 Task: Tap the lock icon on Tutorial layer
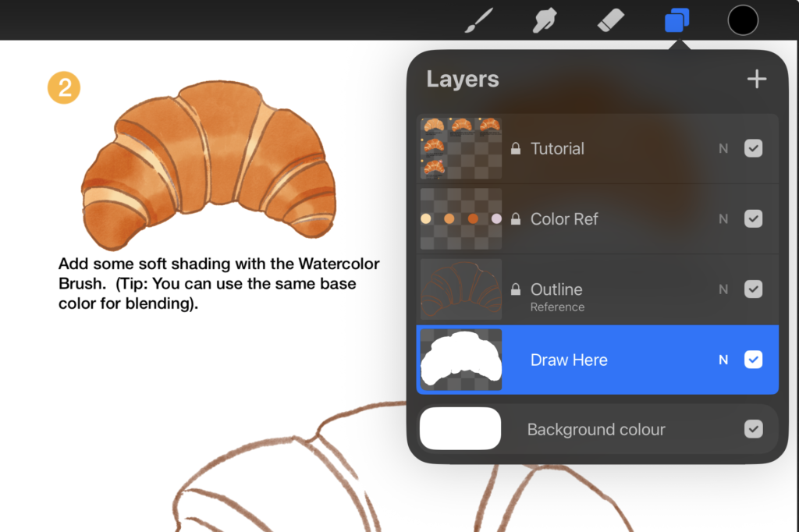point(516,148)
